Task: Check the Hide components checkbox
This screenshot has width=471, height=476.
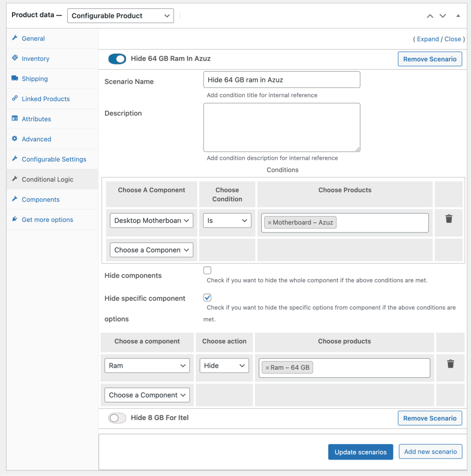Action: 207,270
